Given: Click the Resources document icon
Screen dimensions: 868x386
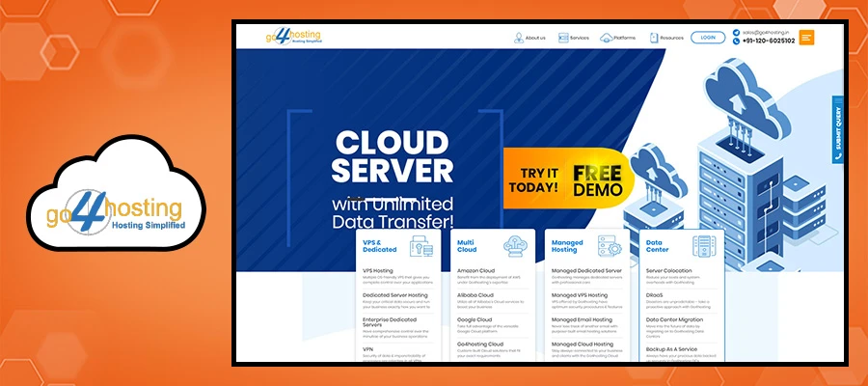Looking at the screenshot, I should point(654,38).
